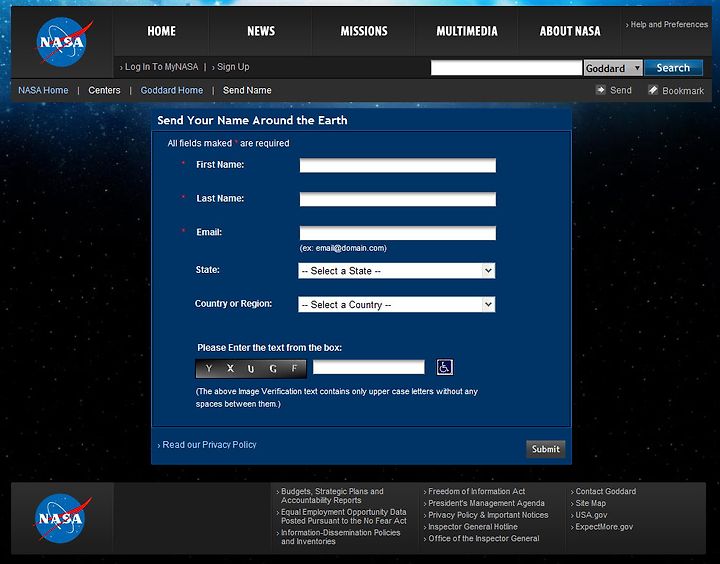Screen dimensions: 720x564
Task: Open the ExpectMore.gov footer link
Action: pyautogui.click(x=602, y=527)
